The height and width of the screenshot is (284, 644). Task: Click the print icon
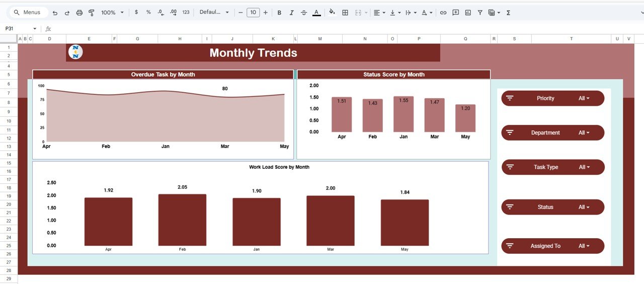(79, 13)
